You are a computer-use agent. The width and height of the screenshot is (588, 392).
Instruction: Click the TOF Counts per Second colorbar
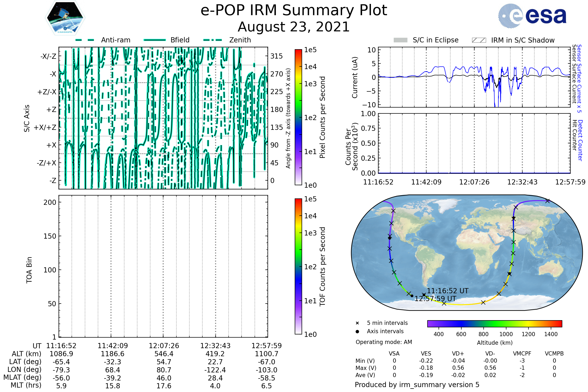click(298, 267)
